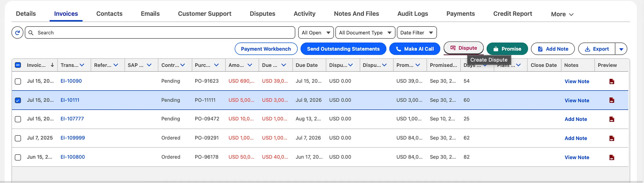The height and width of the screenshot is (183, 644).
Task: Click the Dispute button
Action: [463, 48]
